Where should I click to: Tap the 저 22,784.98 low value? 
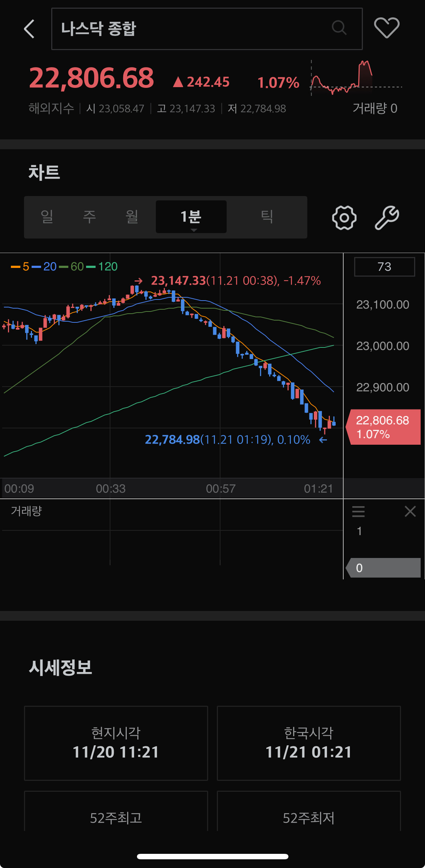(257, 109)
